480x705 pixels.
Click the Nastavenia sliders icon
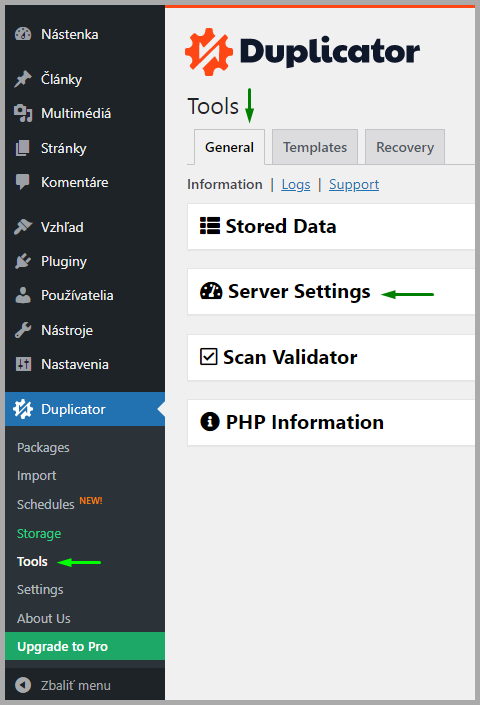[x=23, y=364]
